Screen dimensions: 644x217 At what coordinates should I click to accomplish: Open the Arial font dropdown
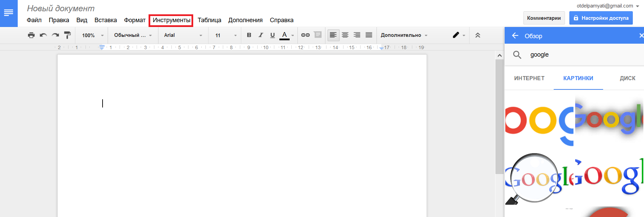click(183, 35)
